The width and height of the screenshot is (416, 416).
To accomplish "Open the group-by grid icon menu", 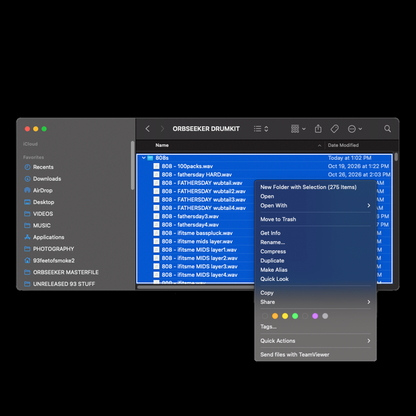I will (x=298, y=129).
